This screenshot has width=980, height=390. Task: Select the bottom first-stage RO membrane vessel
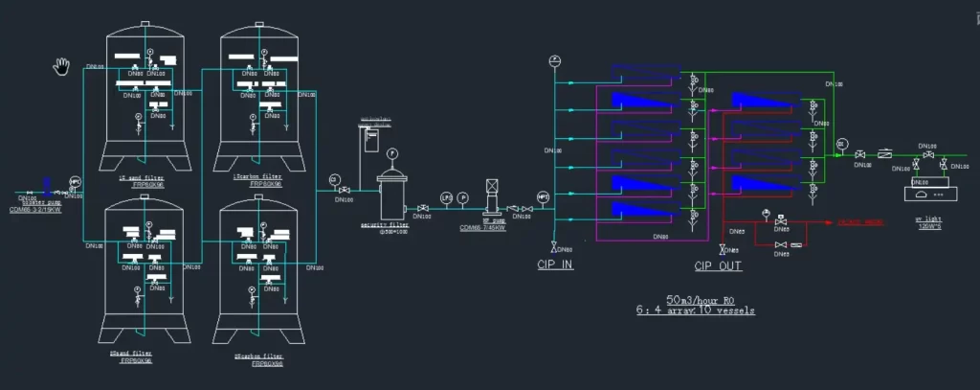point(645,210)
